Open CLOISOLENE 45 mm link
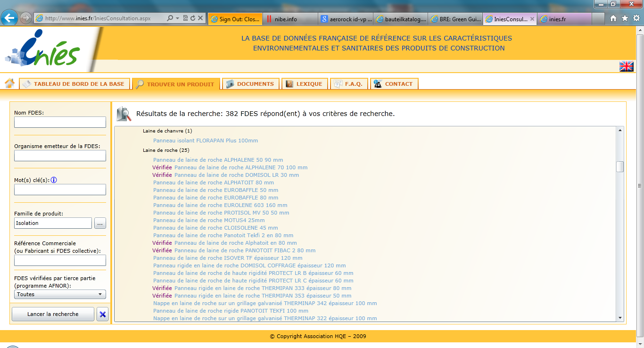The height and width of the screenshot is (348, 644). click(x=215, y=228)
